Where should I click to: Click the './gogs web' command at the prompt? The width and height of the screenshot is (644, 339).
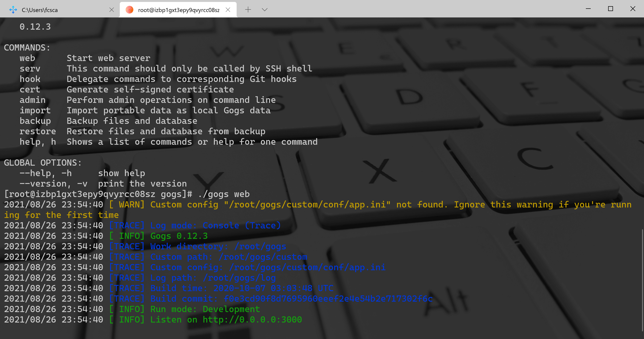[x=223, y=194]
